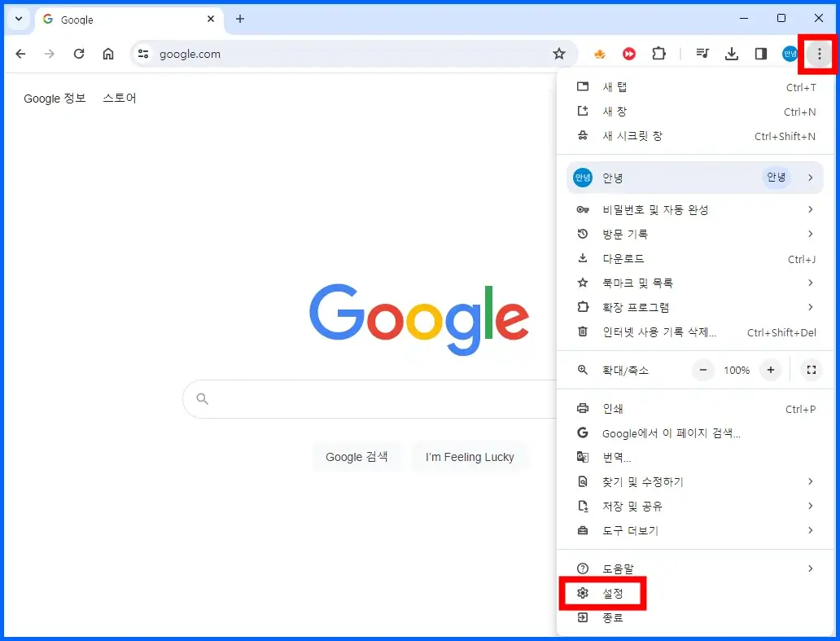Expand 저장 및 공유 submenu
This screenshot has width=840, height=641.
pyautogui.click(x=695, y=506)
